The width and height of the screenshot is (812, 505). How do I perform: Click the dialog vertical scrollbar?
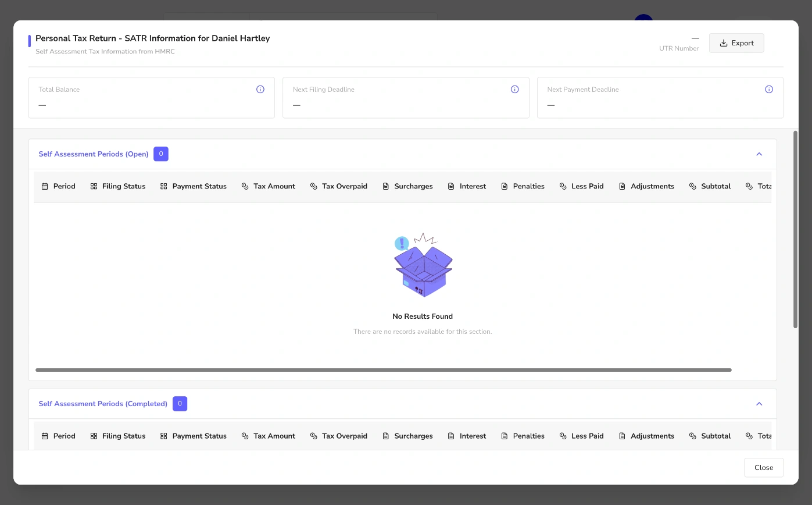tap(796, 229)
